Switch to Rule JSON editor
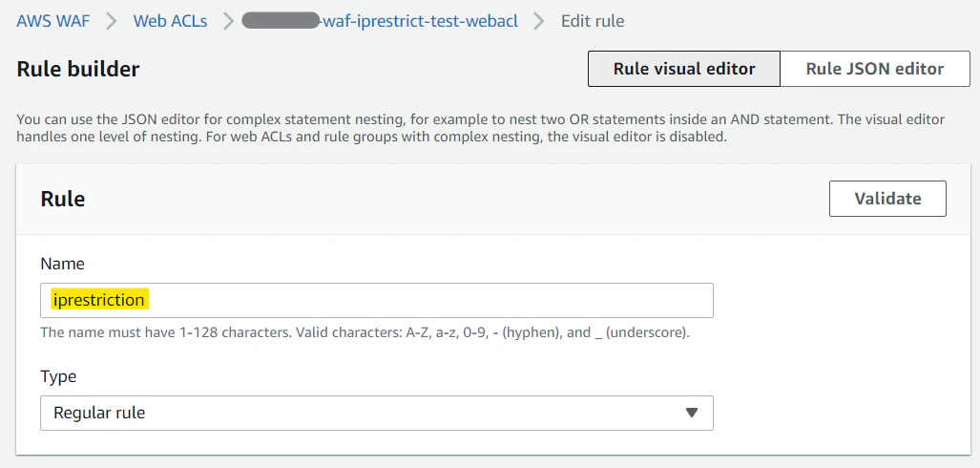 875,69
